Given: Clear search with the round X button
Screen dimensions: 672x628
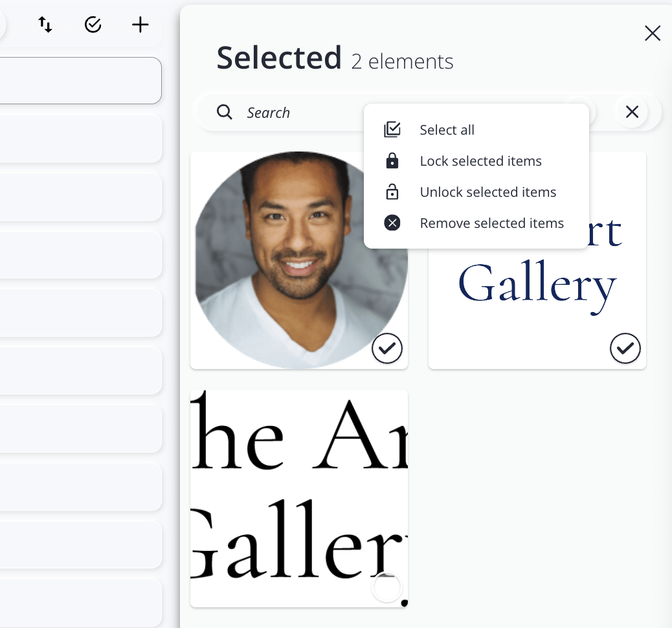Looking at the screenshot, I should pyautogui.click(x=632, y=112).
